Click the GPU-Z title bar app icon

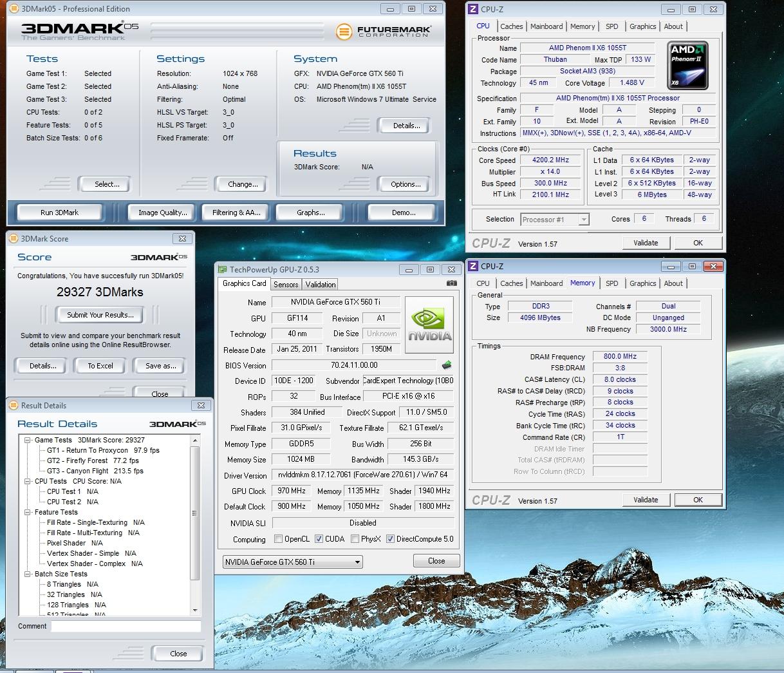pyautogui.click(x=223, y=270)
